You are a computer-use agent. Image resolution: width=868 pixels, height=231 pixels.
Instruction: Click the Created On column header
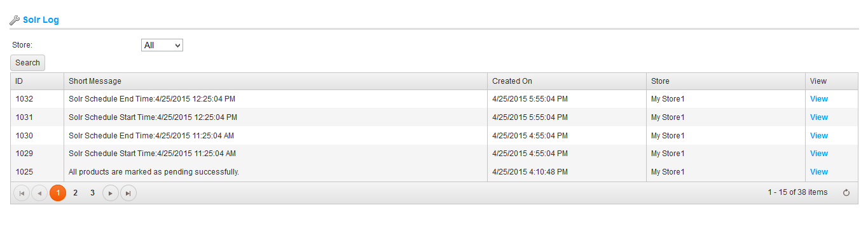(x=567, y=81)
